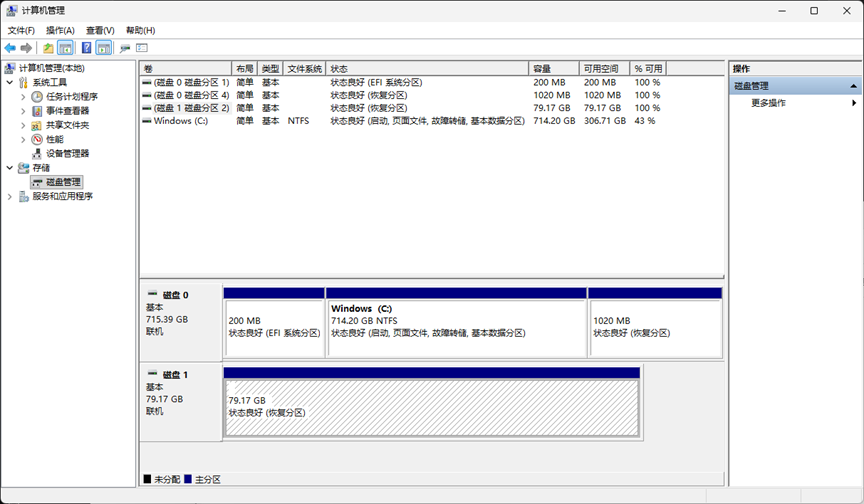
Task: Select the 79.17 GB hatched partition block
Action: pos(431,403)
